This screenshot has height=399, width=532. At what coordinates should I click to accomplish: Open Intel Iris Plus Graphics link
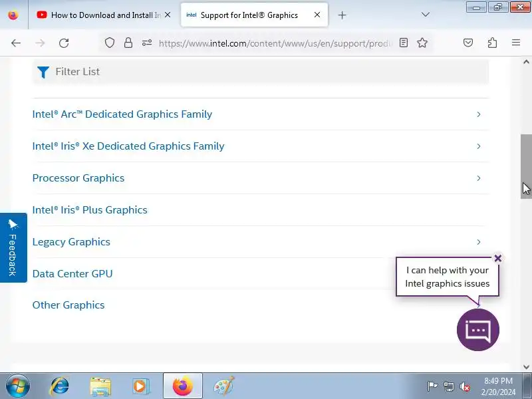pos(90,210)
